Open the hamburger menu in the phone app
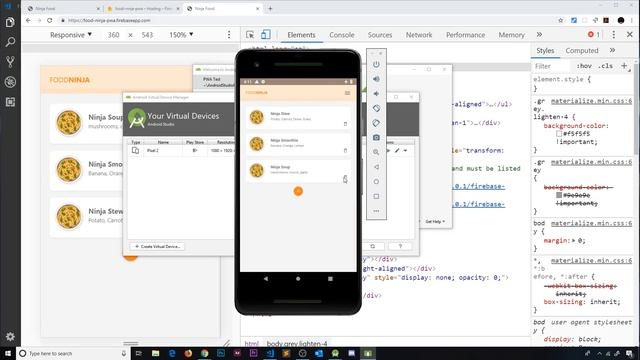The image size is (640, 360). coord(347,93)
